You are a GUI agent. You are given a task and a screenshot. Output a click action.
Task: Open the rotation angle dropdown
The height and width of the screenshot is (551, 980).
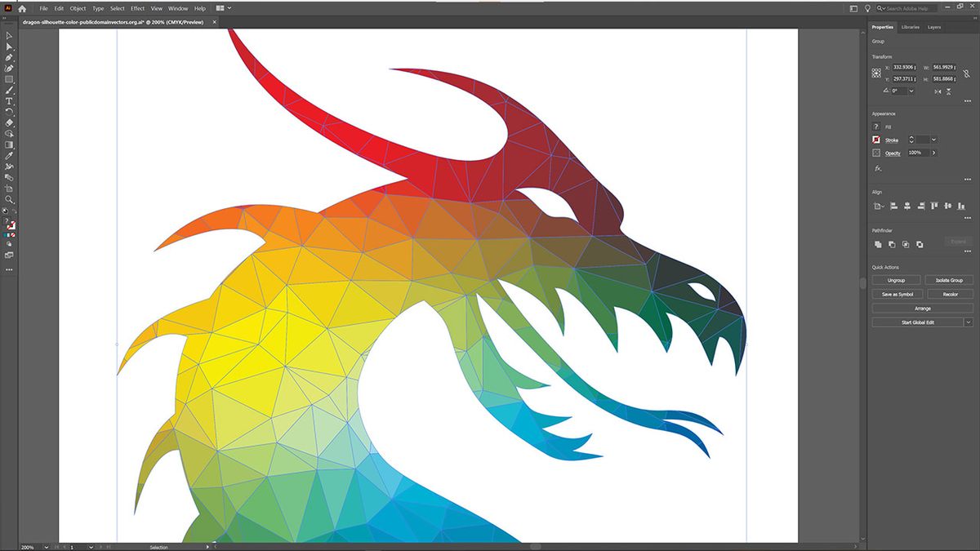click(x=912, y=91)
